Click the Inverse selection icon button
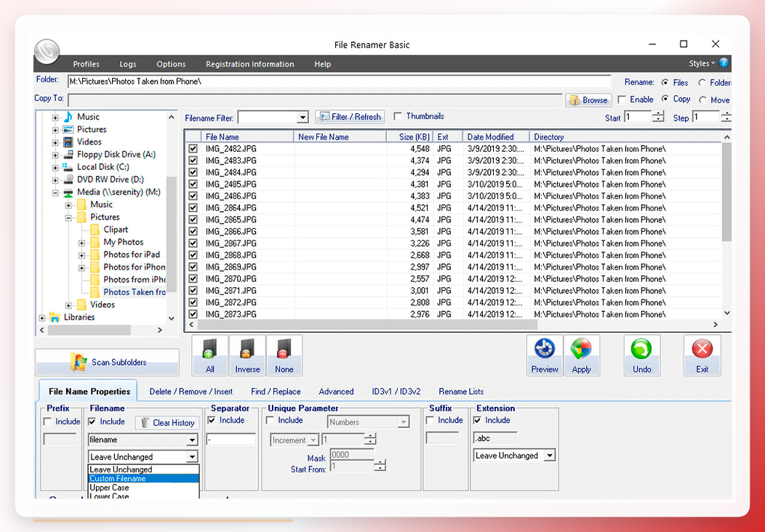Screen dimensions: 765x532 [x=247, y=355]
